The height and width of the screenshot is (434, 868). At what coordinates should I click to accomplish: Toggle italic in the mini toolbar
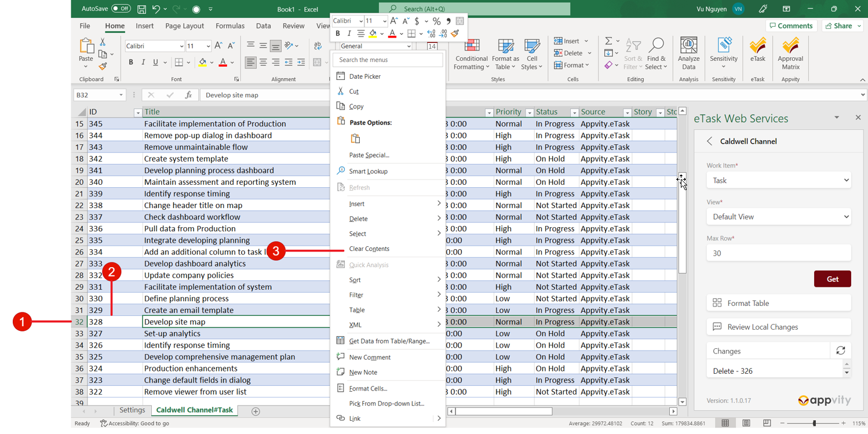(349, 34)
